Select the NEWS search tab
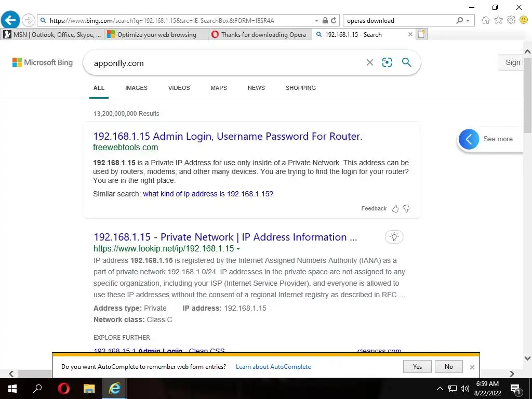 [256, 88]
